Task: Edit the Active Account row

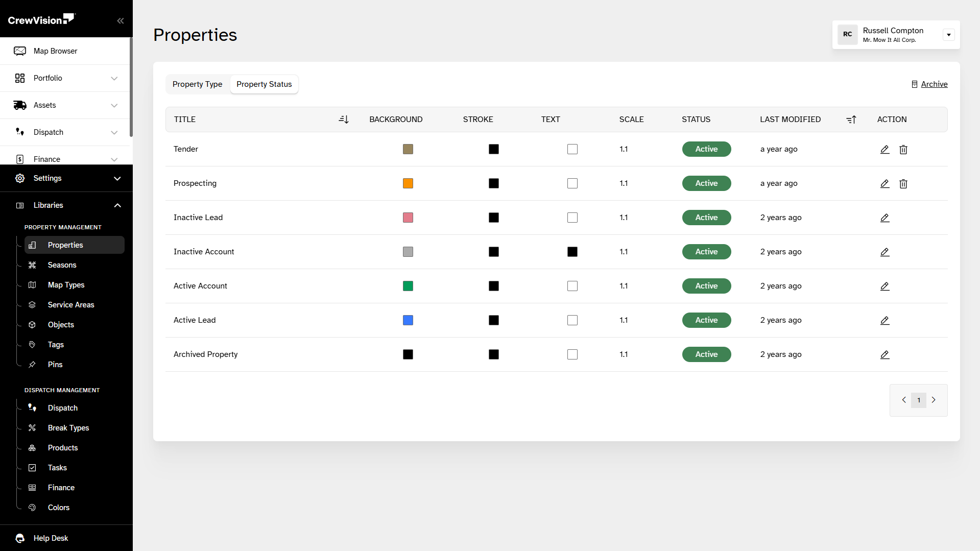Action: point(885,286)
